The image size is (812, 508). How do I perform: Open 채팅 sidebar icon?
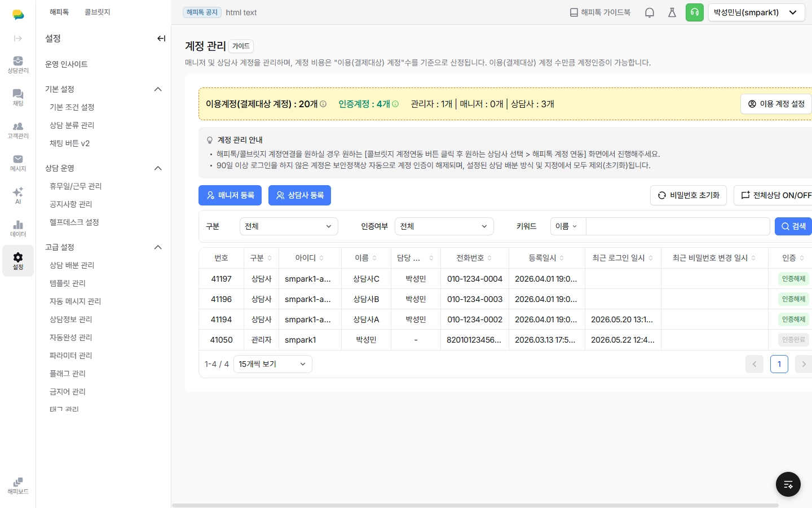(x=18, y=97)
